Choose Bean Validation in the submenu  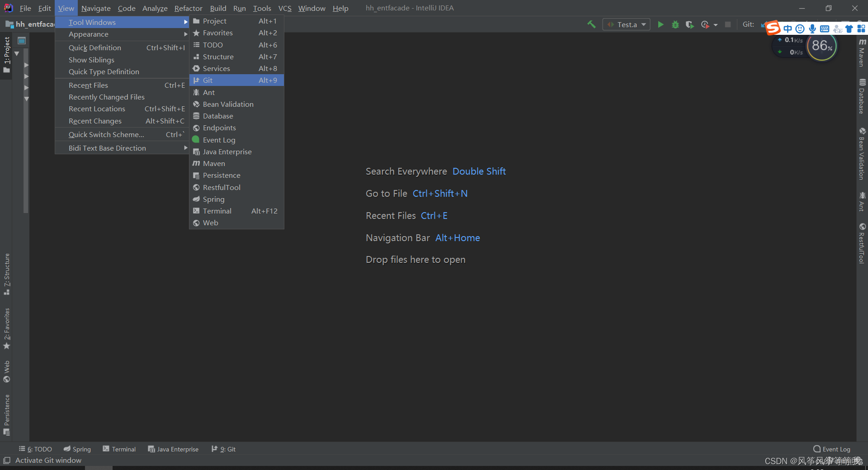pos(236,104)
